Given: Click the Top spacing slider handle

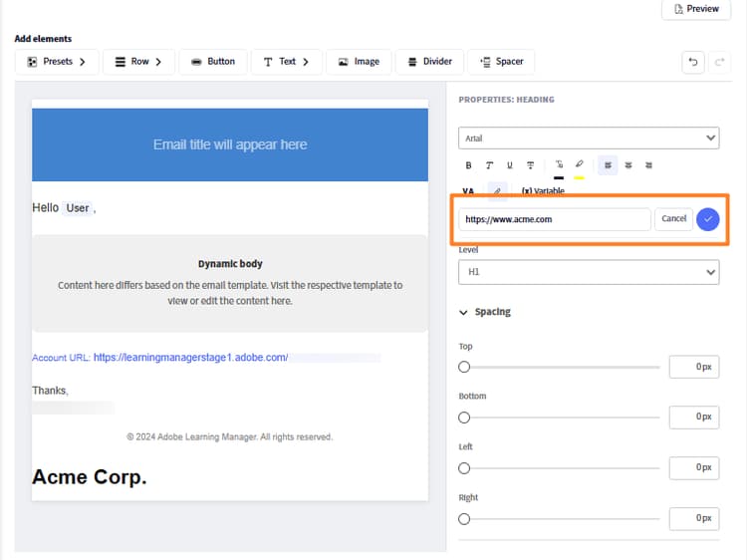Looking at the screenshot, I should 464,367.
